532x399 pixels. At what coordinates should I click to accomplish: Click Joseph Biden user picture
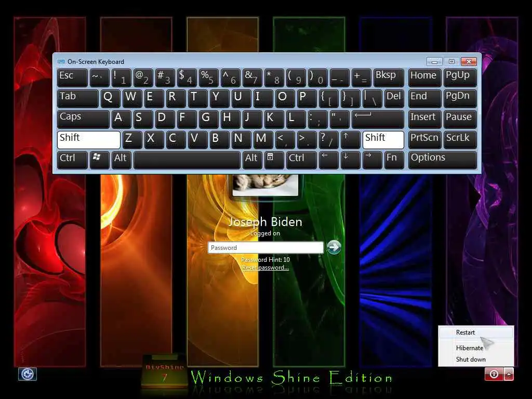265,185
